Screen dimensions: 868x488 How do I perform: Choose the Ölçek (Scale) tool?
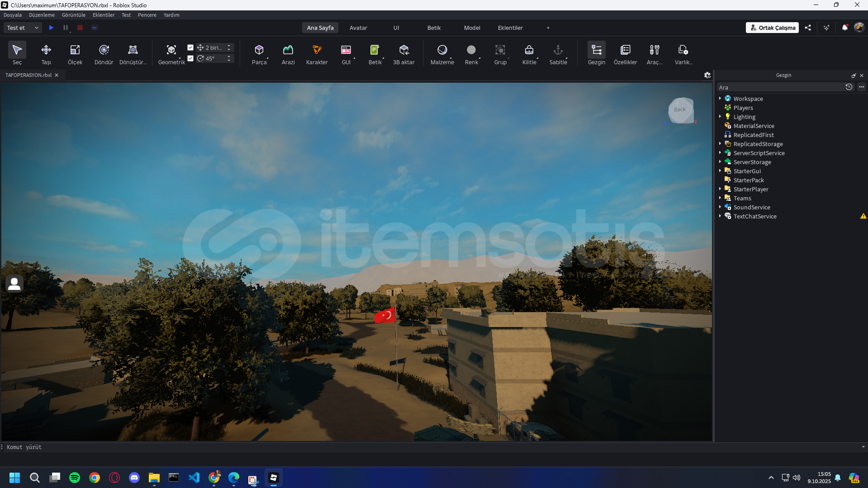coord(75,53)
